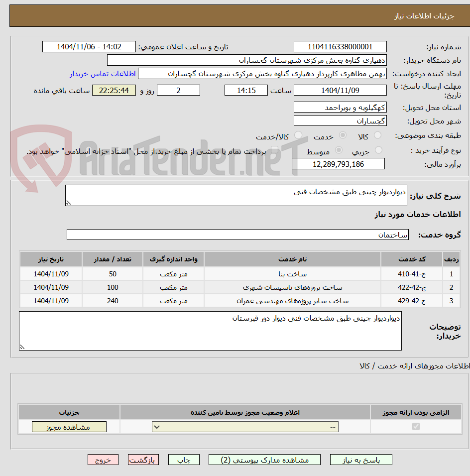Toggle the mandatory permit checkbox

tap(416, 427)
